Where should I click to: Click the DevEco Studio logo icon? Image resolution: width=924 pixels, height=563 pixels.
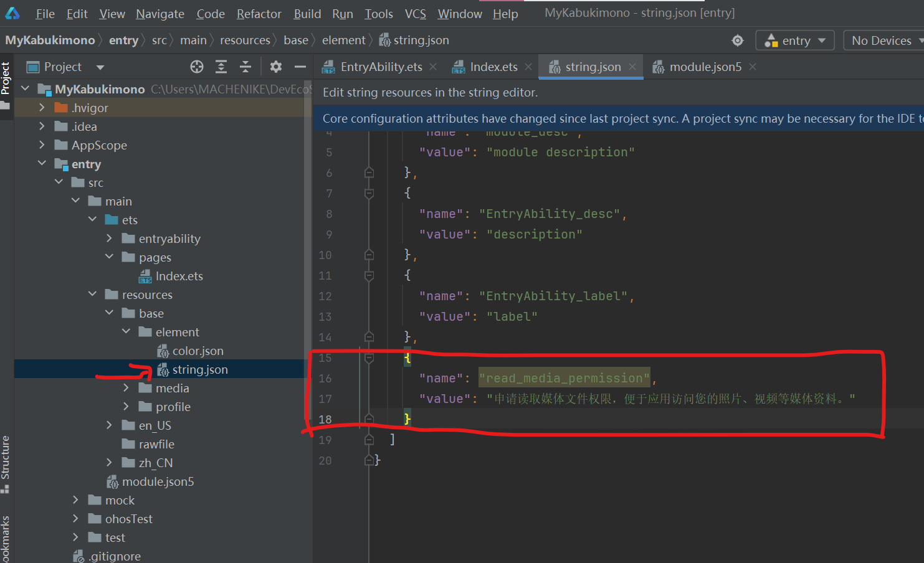12,13
